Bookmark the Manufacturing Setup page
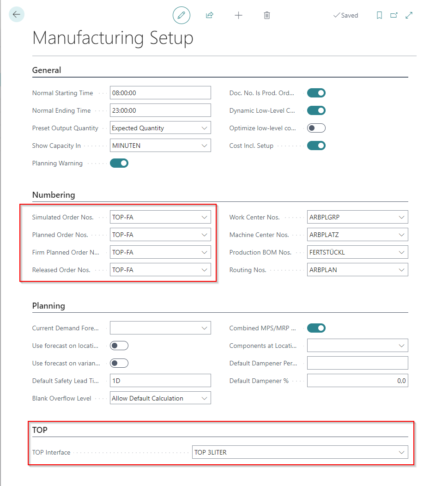The width and height of the screenshot is (448, 486). [379, 15]
